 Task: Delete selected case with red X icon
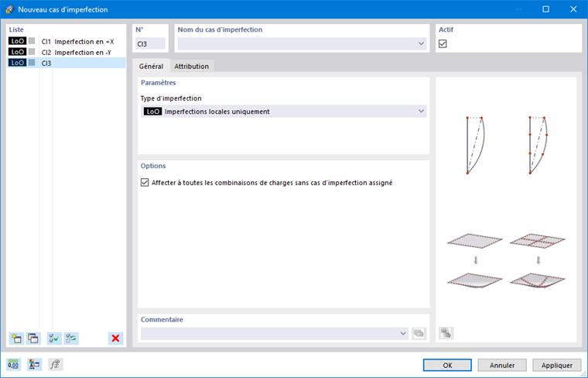[115, 338]
